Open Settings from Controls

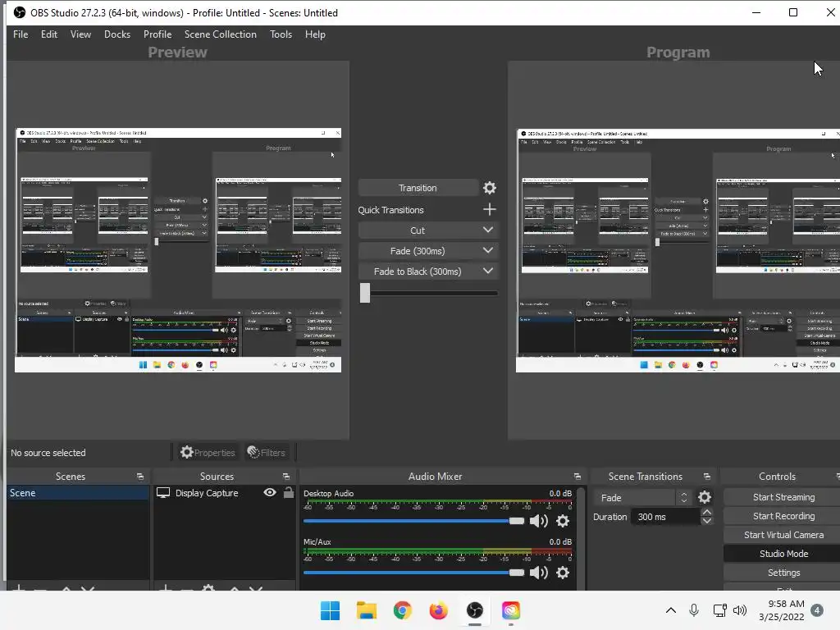tap(783, 573)
